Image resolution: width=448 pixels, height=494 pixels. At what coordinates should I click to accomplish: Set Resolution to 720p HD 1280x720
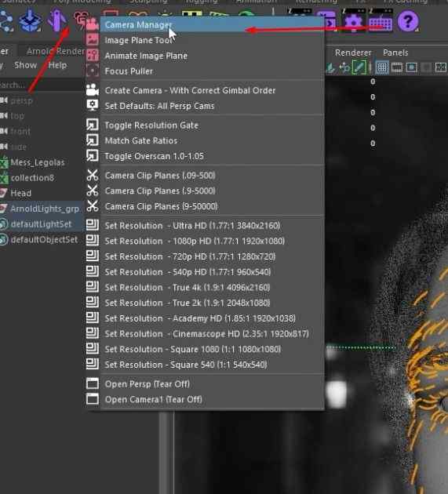pyautogui.click(x=205, y=256)
